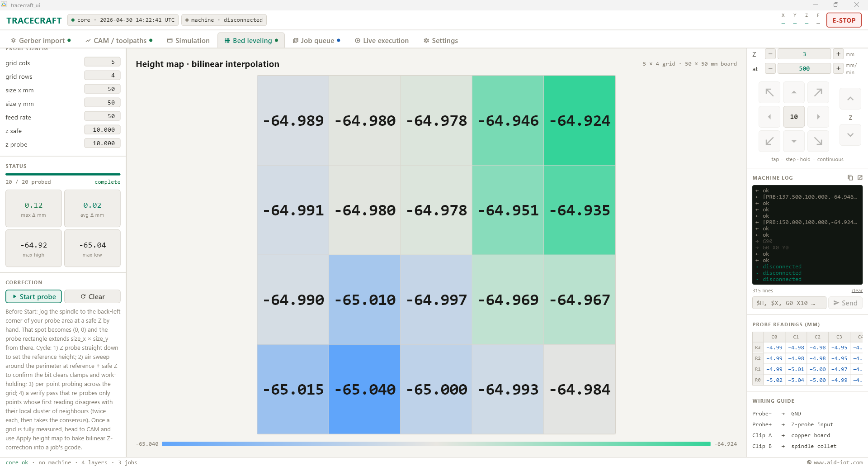This screenshot has height=467, width=868.
Task: Open the Live execution tab
Action: pyautogui.click(x=382, y=41)
